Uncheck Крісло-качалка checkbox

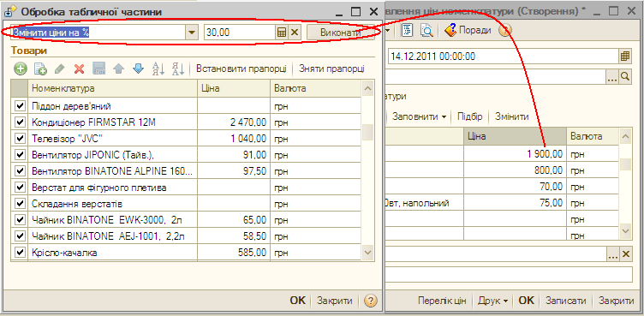coord(20,253)
